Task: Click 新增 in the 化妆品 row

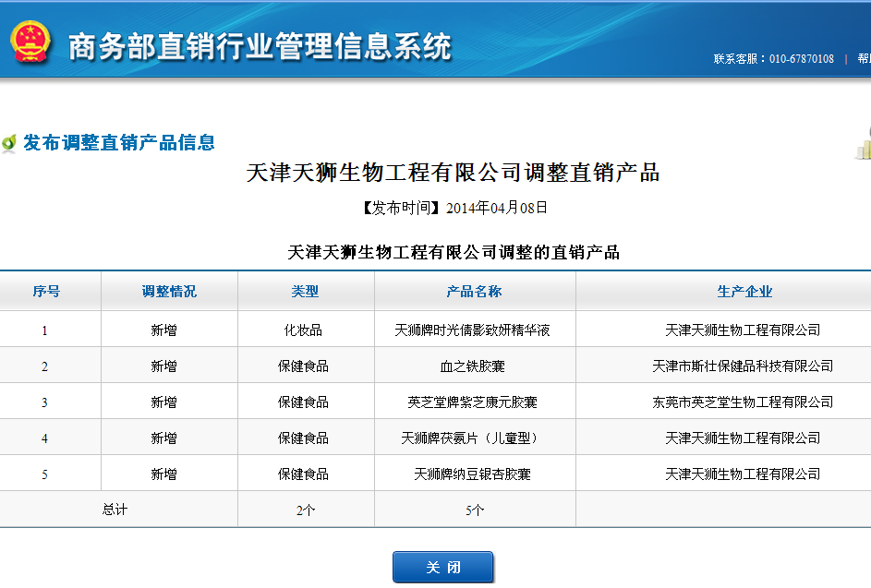Action: 163,330
